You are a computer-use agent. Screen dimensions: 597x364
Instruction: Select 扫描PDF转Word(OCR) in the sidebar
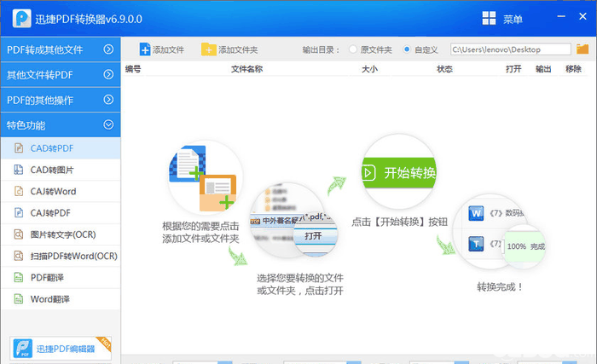click(61, 256)
